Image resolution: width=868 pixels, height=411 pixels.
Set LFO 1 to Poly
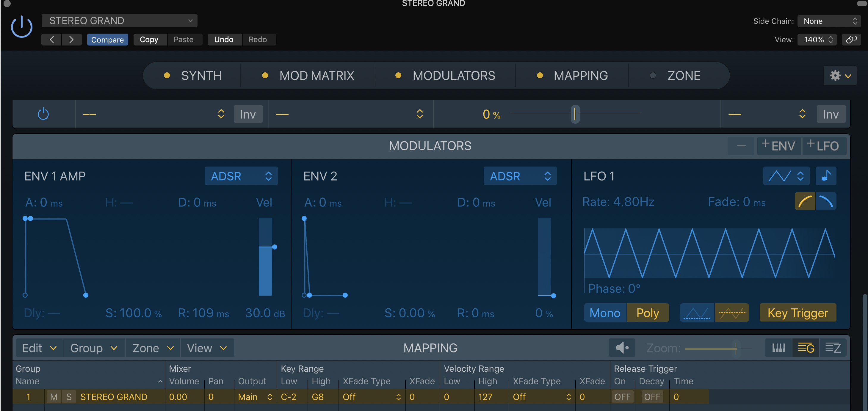(x=648, y=313)
